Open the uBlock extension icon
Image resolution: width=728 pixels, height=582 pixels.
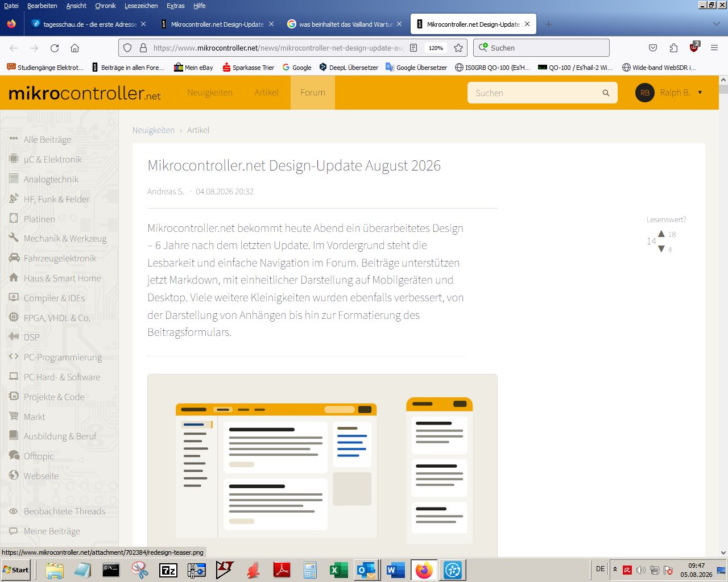(x=694, y=47)
